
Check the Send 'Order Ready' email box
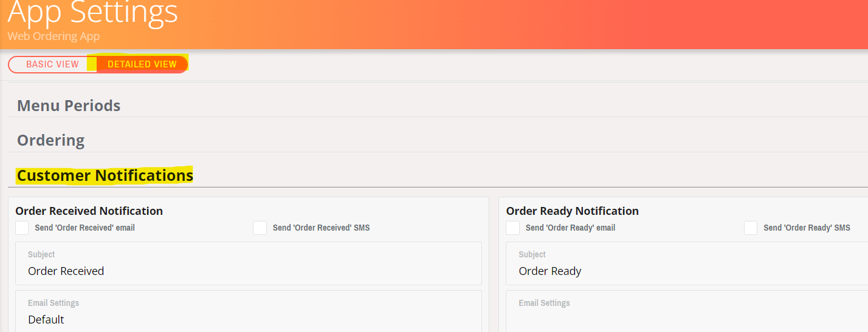(513, 228)
